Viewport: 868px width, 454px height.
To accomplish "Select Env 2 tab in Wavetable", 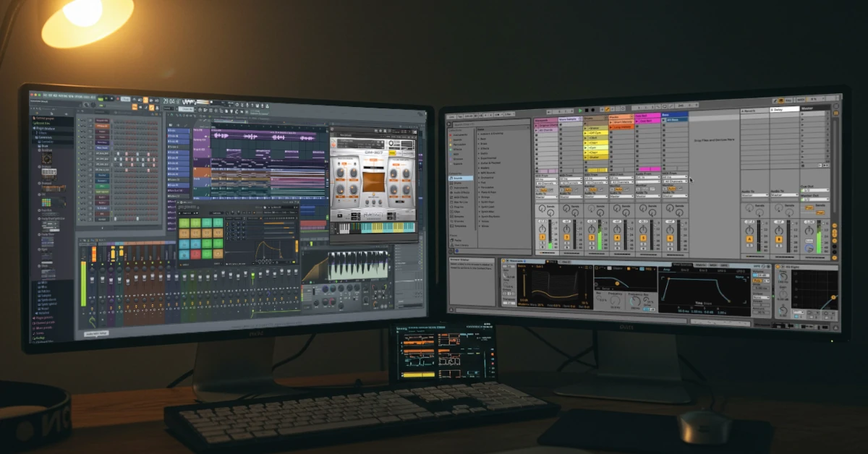I will pos(685,270).
